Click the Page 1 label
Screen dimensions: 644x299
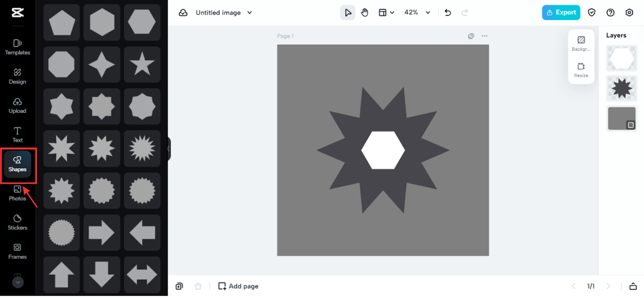pyautogui.click(x=285, y=36)
